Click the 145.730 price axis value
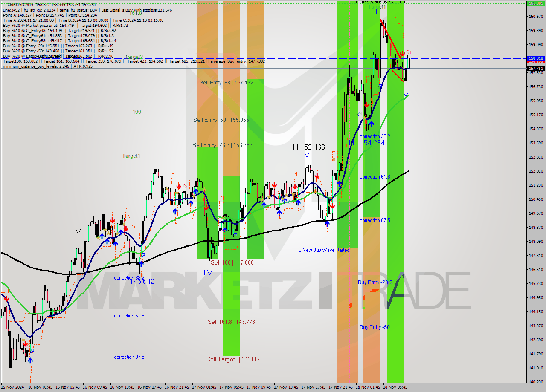This screenshot has width=546, height=392. tap(536, 283)
